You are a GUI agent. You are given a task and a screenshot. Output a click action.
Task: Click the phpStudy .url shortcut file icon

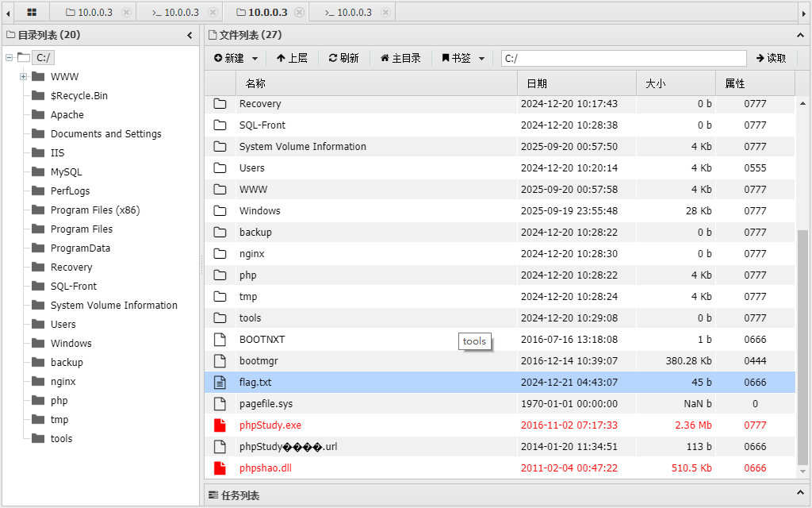coord(220,447)
